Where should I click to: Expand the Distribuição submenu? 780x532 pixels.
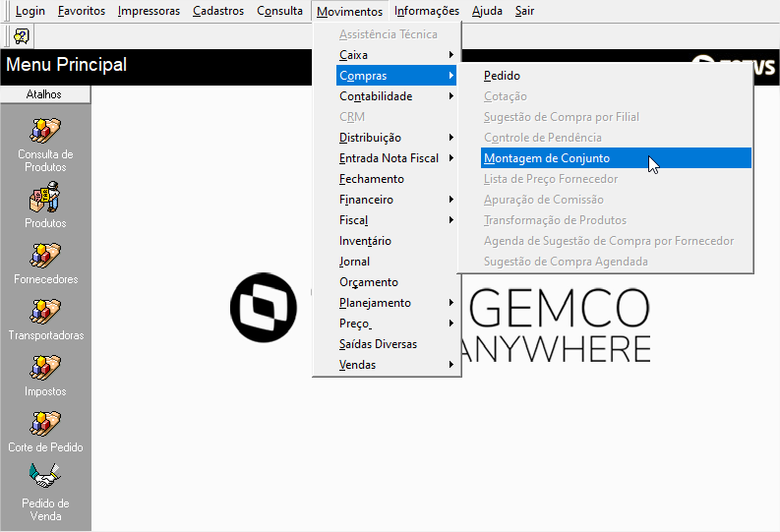pos(396,138)
